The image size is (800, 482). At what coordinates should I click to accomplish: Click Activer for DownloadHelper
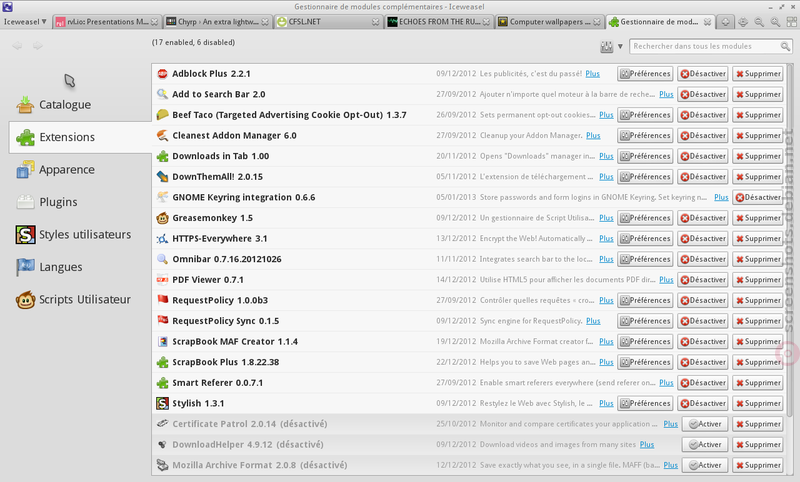click(705, 445)
